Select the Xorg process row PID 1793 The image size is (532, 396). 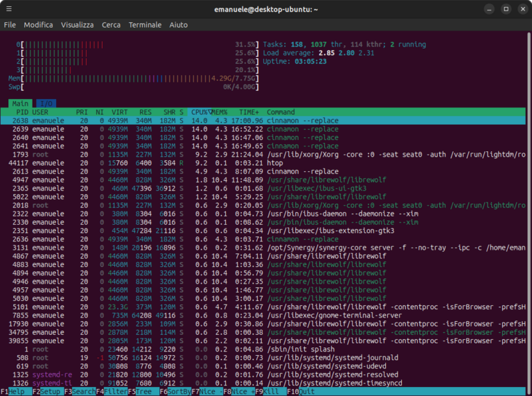[x=263, y=155]
